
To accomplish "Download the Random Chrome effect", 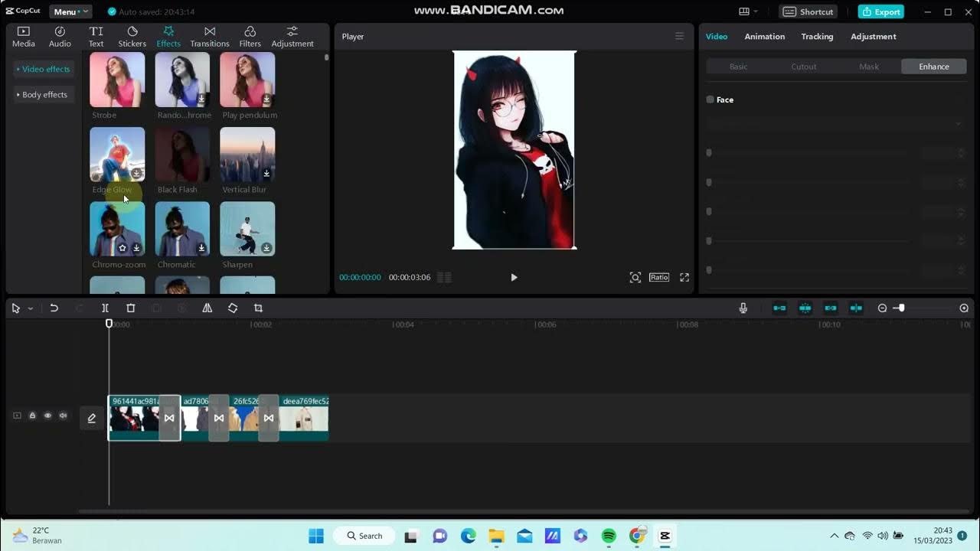I will 201,99.
